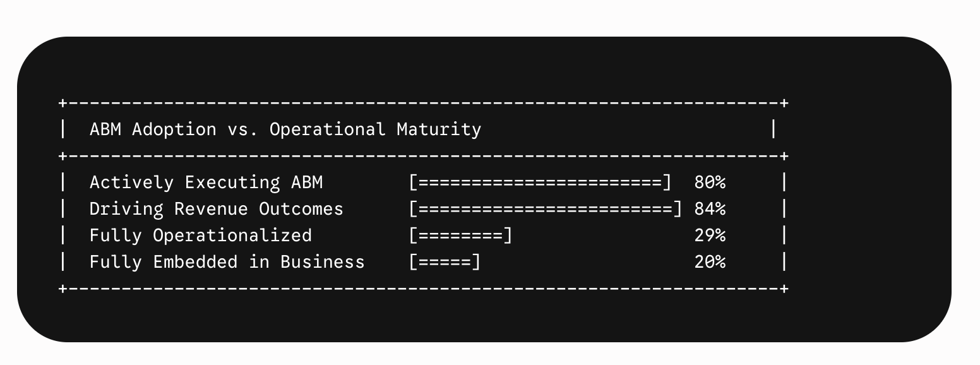The image size is (980, 365).
Task: Click the 84% value
Action: (710, 209)
